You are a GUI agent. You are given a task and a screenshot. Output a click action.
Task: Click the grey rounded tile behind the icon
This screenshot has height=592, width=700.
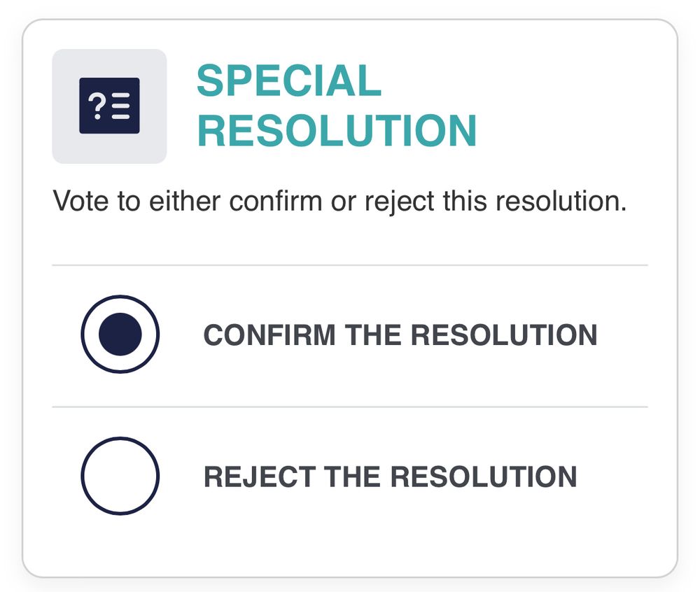[109, 106]
